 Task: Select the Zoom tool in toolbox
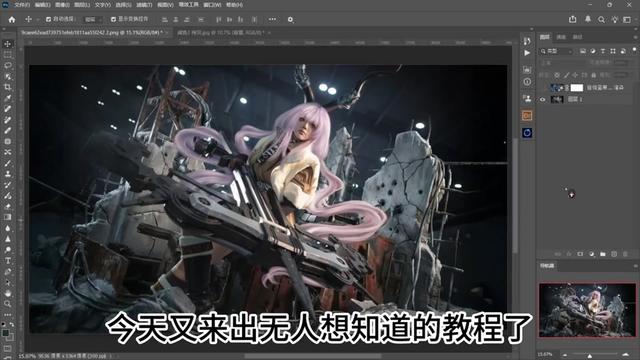[x=7, y=304]
